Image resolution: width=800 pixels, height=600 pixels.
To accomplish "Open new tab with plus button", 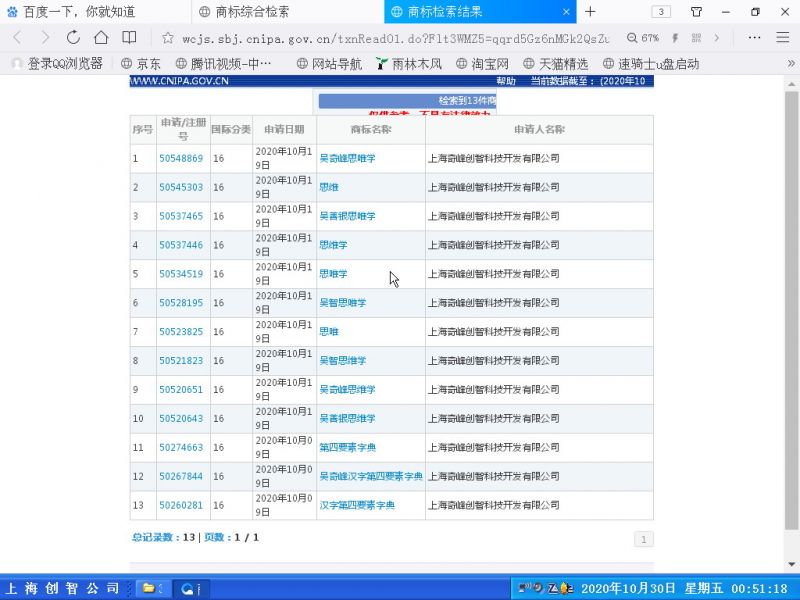I will coord(590,12).
